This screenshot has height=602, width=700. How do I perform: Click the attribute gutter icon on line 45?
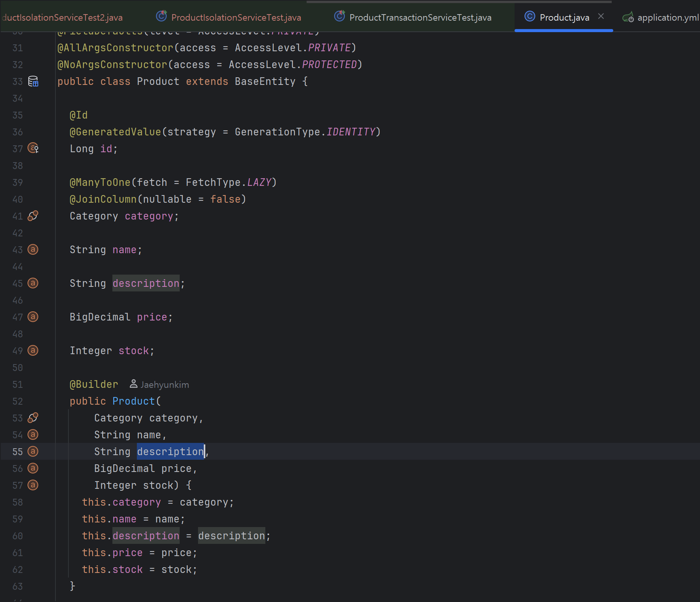click(33, 283)
